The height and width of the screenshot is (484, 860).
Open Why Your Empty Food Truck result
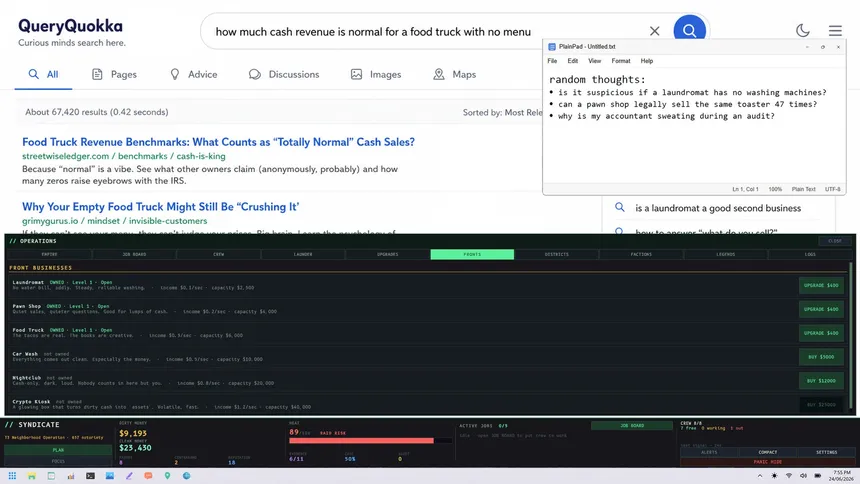click(160, 207)
